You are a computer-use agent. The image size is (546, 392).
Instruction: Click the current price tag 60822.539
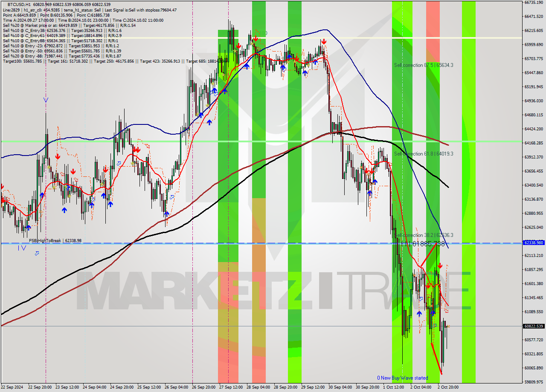click(533, 326)
